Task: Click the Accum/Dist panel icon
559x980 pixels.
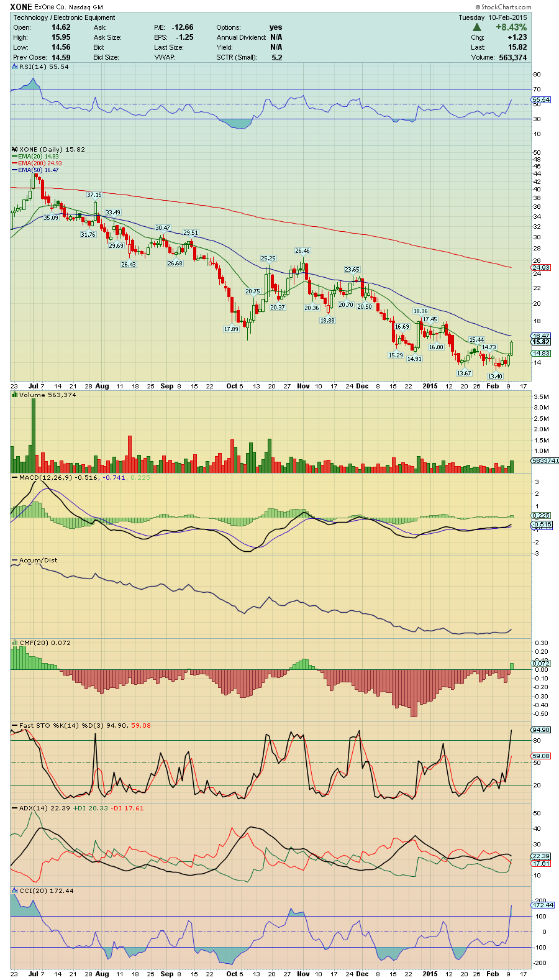Action: click(x=15, y=560)
